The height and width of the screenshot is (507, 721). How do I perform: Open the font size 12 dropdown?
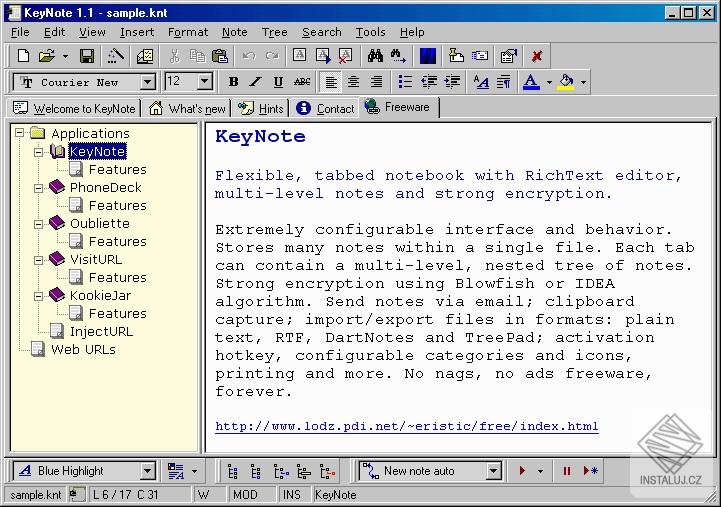pos(205,82)
